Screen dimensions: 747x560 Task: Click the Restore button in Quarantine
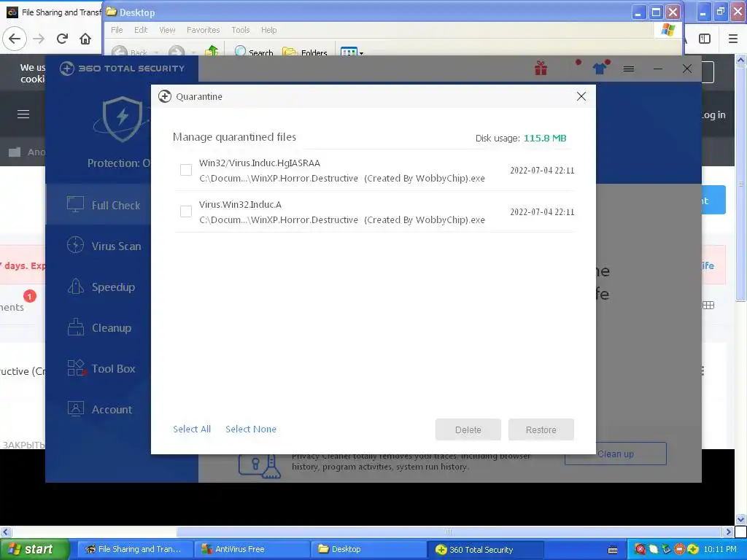tap(541, 429)
